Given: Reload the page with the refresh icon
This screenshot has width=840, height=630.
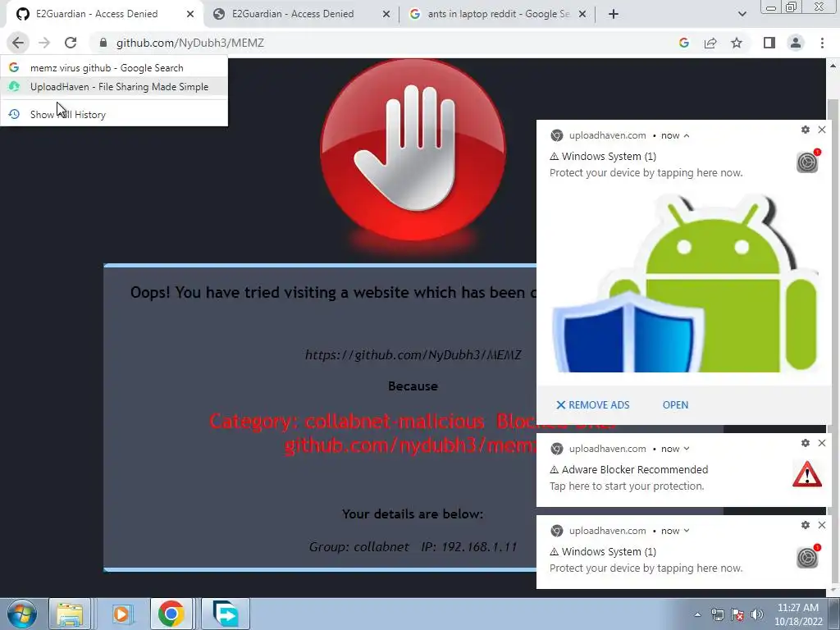Looking at the screenshot, I should [x=71, y=43].
